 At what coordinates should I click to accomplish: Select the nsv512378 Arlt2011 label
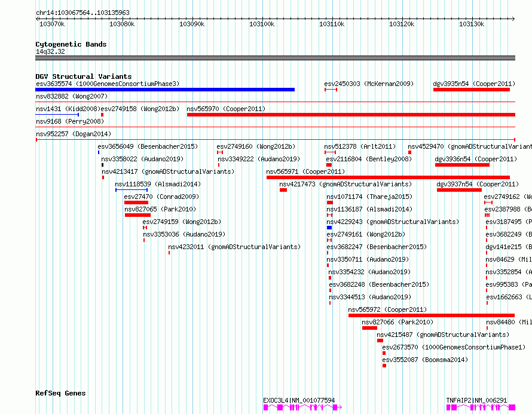(360, 146)
